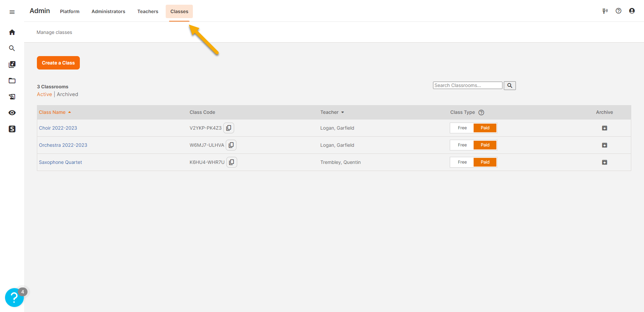This screenshot has height=312, width=644.
Task: Set Choir 2022-2023 to Paid
Action: tap(485, 128)
